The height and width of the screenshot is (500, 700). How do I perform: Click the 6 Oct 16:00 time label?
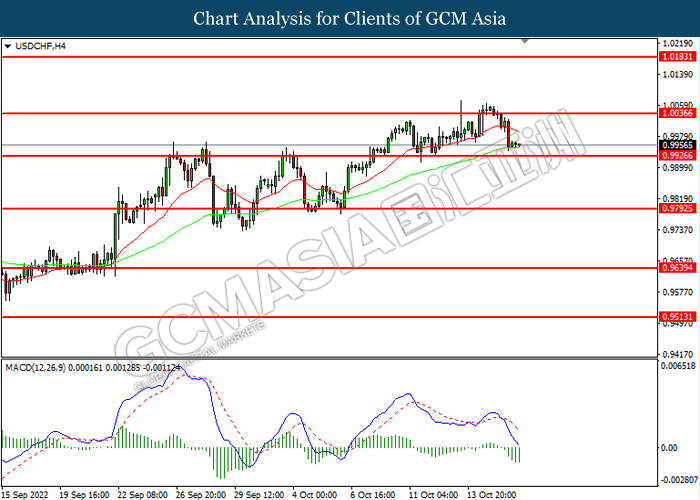click(x=373, y=495)
